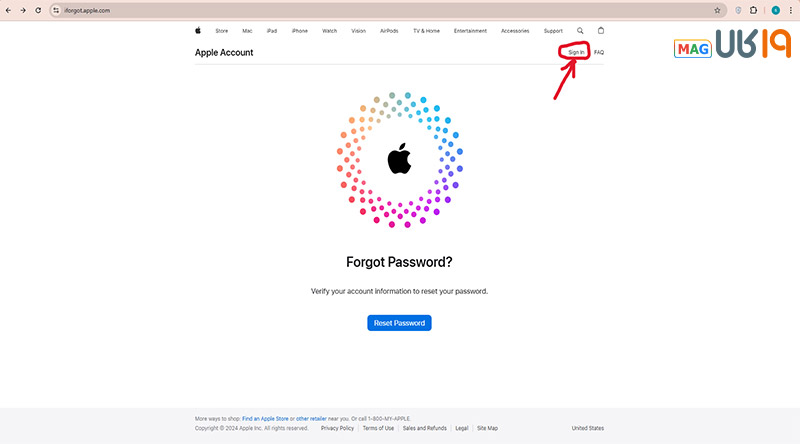The height and width of the screenshot is (444, 800).
Task: Click the browser forward arrow
Action: [23, 10]
